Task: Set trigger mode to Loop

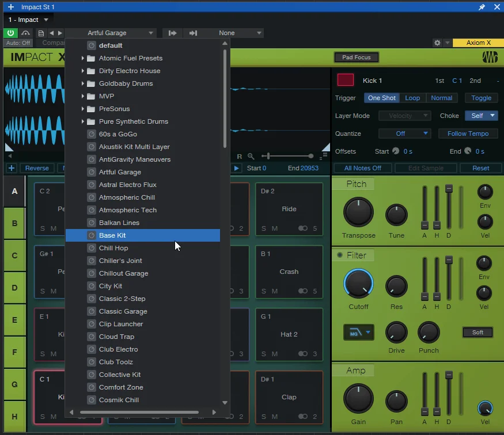Action: pyautogui.click(x=412, y=98)
